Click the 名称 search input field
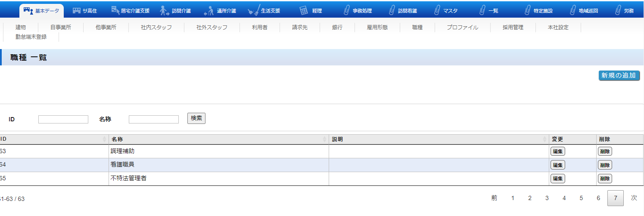644x216 pixels. point(153,119)
